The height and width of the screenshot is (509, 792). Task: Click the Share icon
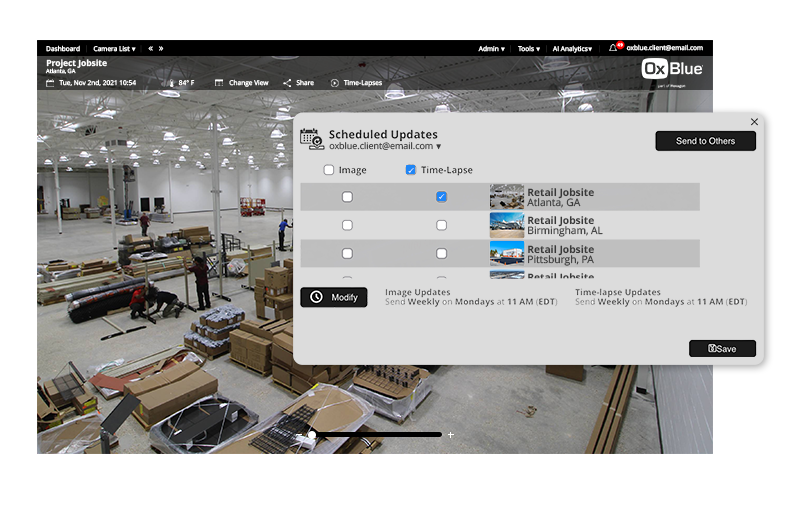click(x=287, y=83)
